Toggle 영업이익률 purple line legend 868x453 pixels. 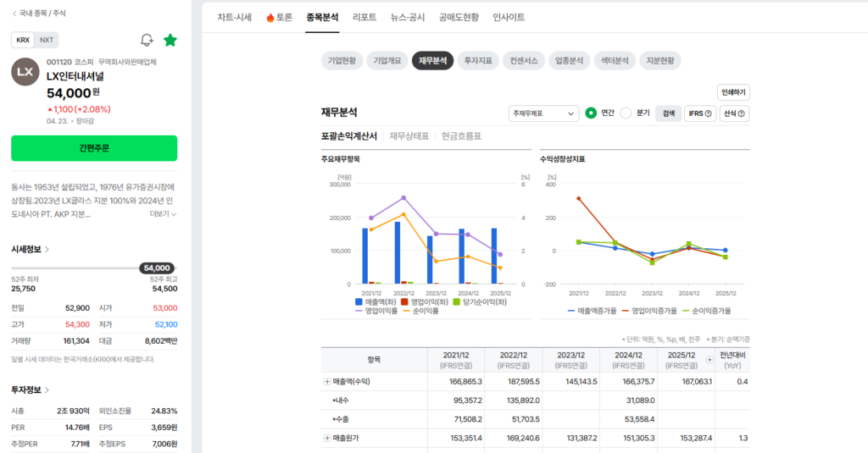pos(376,311)
